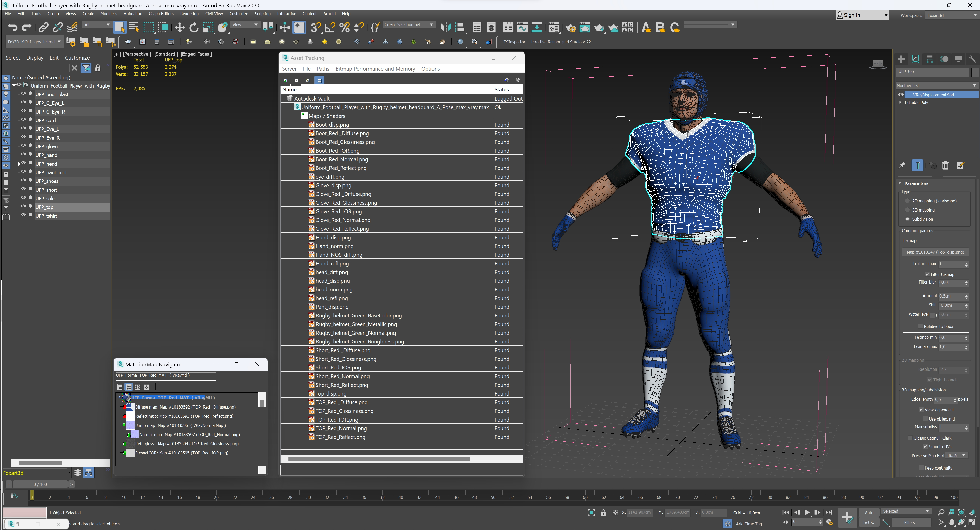Screen dimensions: 980x530
Task: Toggle the Percent Snap icon
Action: click(x=344, y=27)
